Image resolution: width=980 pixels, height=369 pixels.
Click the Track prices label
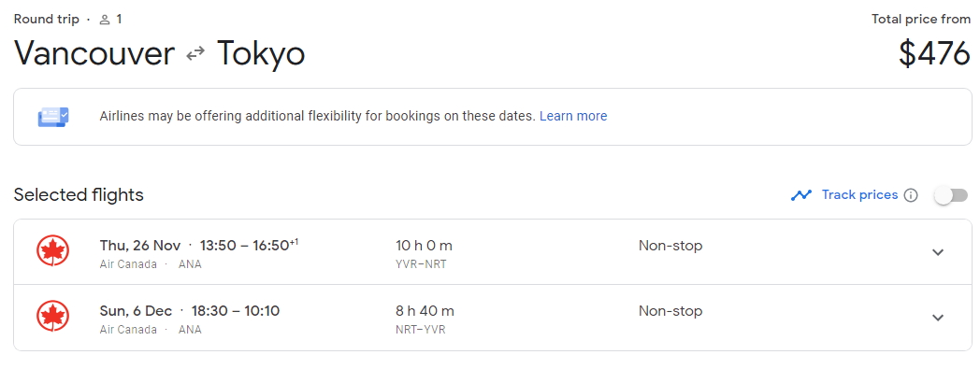pos(859,195)
